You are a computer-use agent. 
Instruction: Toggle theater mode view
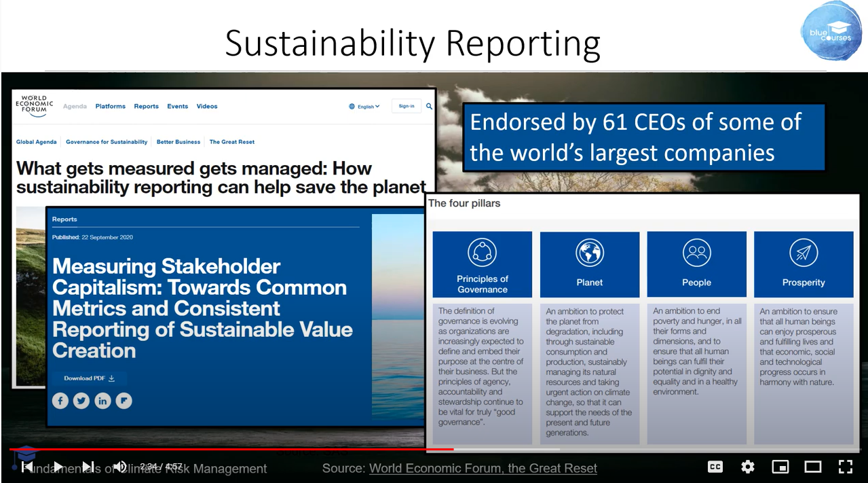[813, 467]
